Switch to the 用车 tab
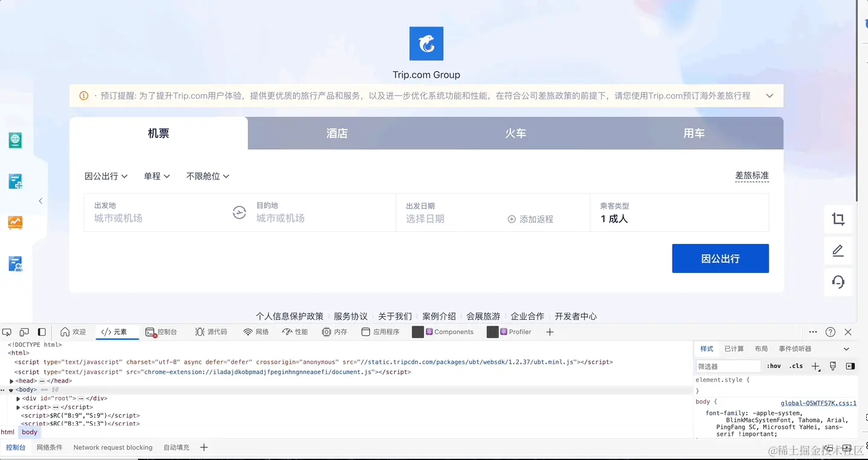868x460 pixels. tap(694, 133)
